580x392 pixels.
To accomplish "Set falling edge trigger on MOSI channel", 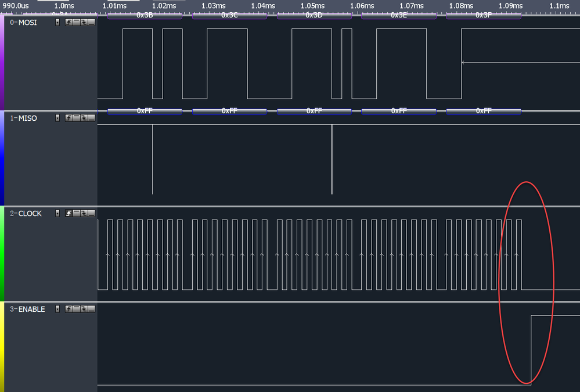I will (x=84, y=22).
